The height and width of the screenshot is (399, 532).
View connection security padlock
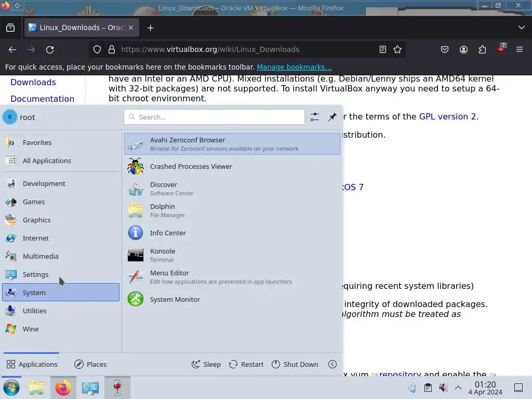tap(112, 49)
